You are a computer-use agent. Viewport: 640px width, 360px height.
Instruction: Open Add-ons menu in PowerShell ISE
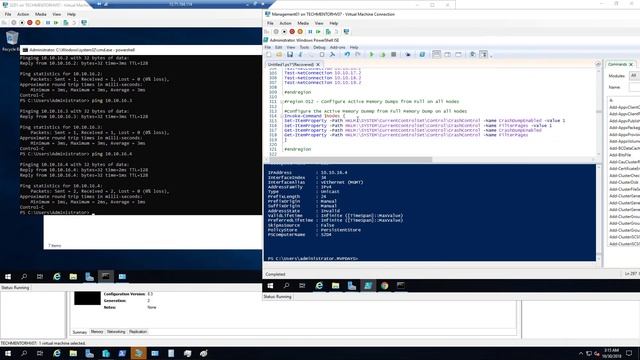[337, 47]
